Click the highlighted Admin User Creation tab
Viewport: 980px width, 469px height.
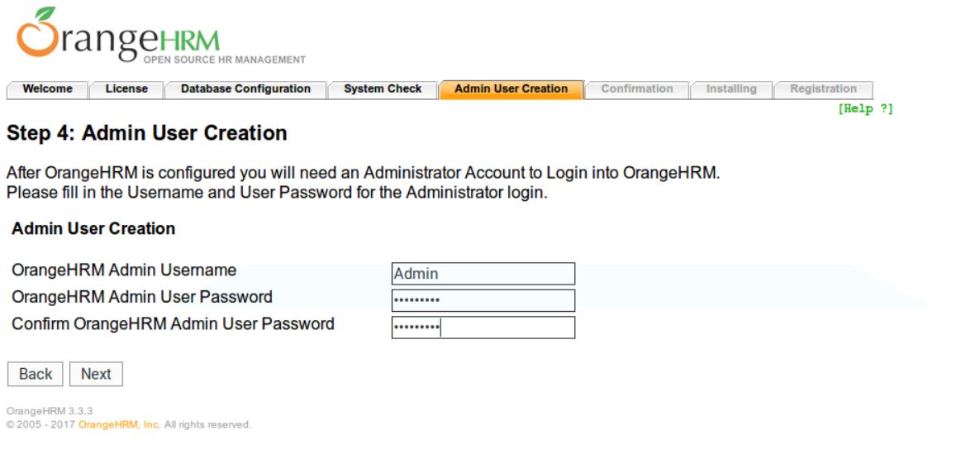pos(511,89)
